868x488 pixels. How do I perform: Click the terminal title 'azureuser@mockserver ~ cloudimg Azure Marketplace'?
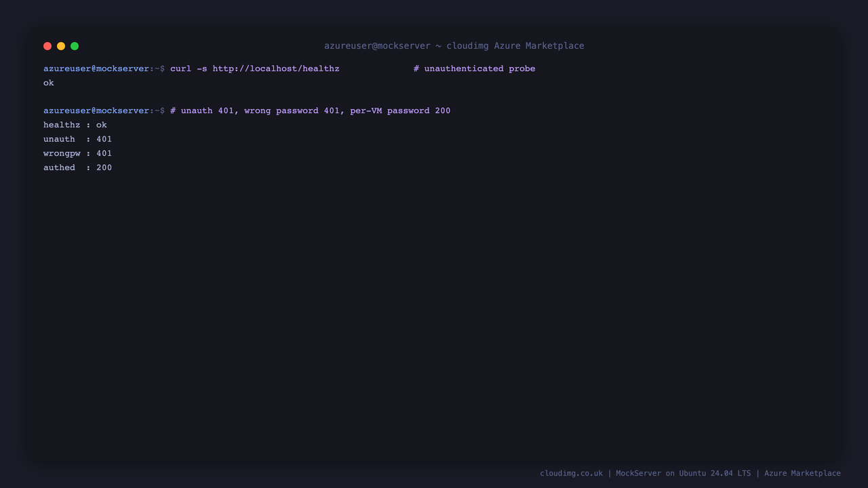click(x=454, y=46)
